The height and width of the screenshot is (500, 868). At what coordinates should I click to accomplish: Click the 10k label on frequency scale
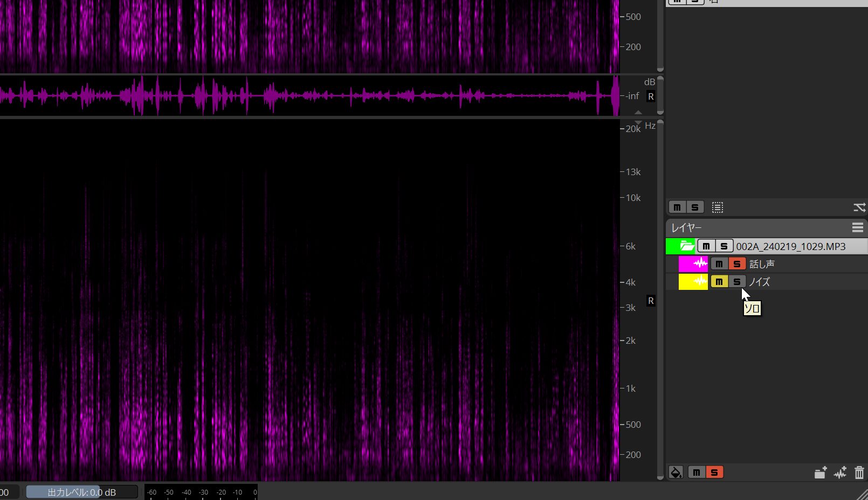(633, 198)
